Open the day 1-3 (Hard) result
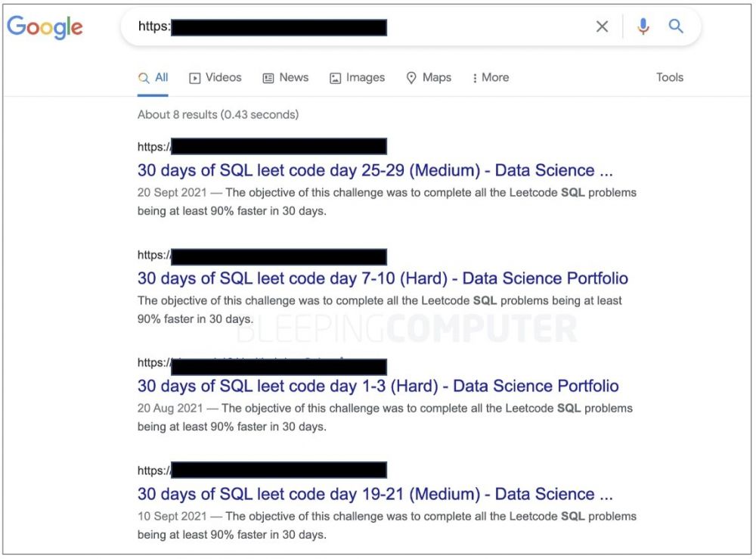The height and width of the screenshot is (559, 756). [x=378, y=386]
